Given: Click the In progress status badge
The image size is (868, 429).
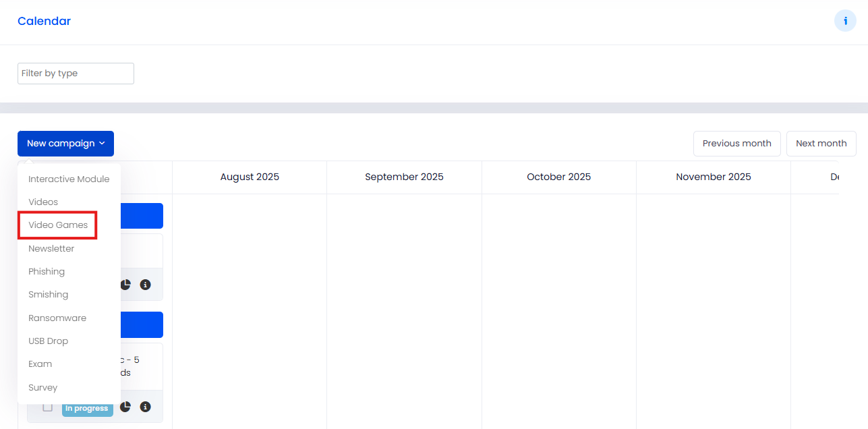Looking at the screenshot, I should pos(87,408).
